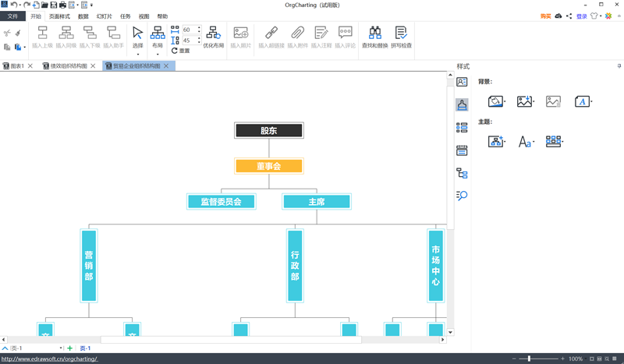Click the share icon in top right

click(569, 16)
